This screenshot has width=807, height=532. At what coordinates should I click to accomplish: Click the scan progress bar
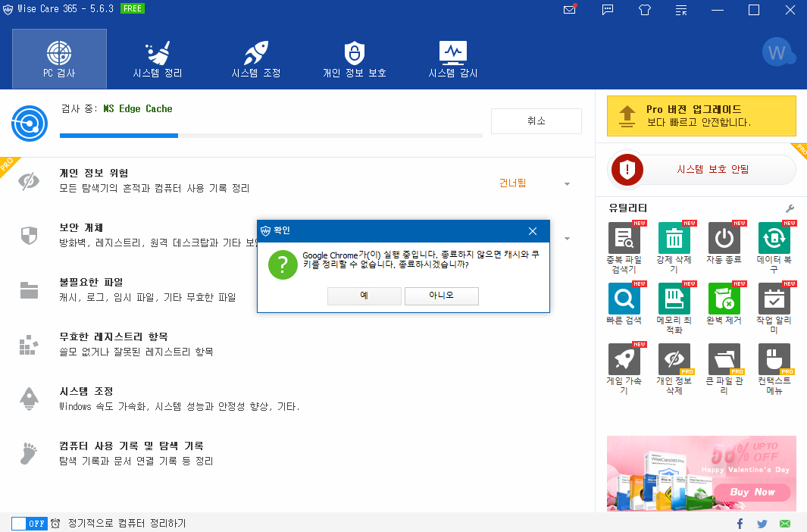click(x=271, y=136)
